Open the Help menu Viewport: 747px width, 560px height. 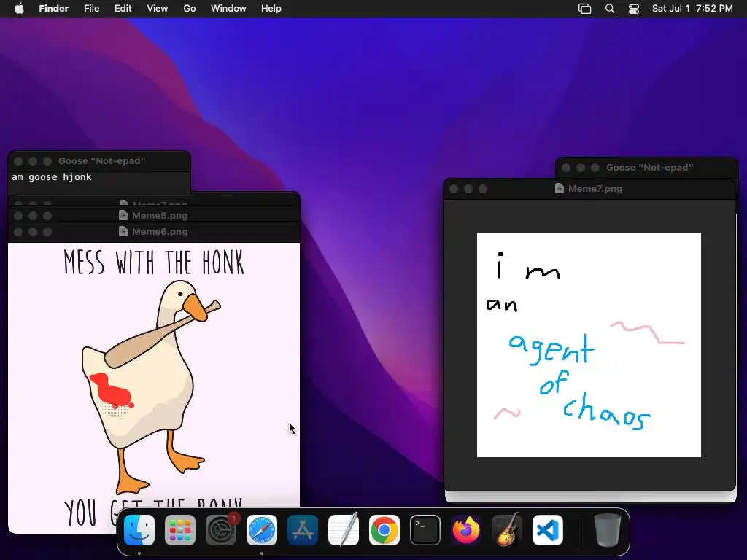click(271, 9)
